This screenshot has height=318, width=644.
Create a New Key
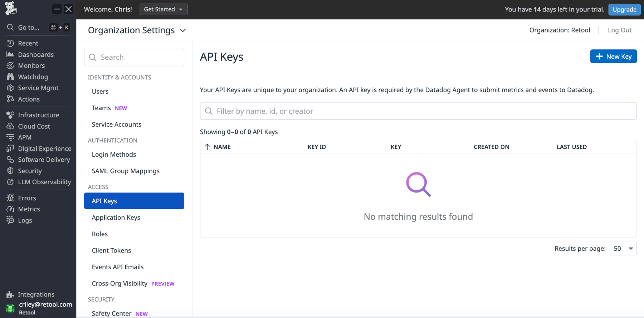613,57
